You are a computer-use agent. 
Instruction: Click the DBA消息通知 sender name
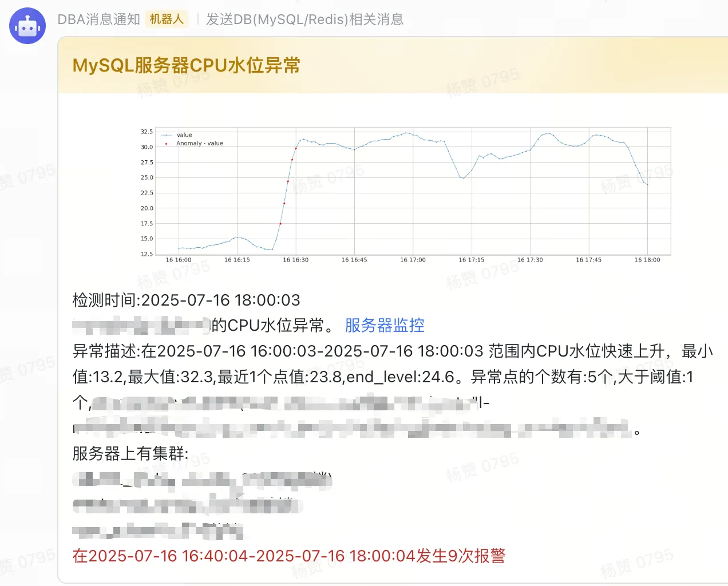(99, 19)
